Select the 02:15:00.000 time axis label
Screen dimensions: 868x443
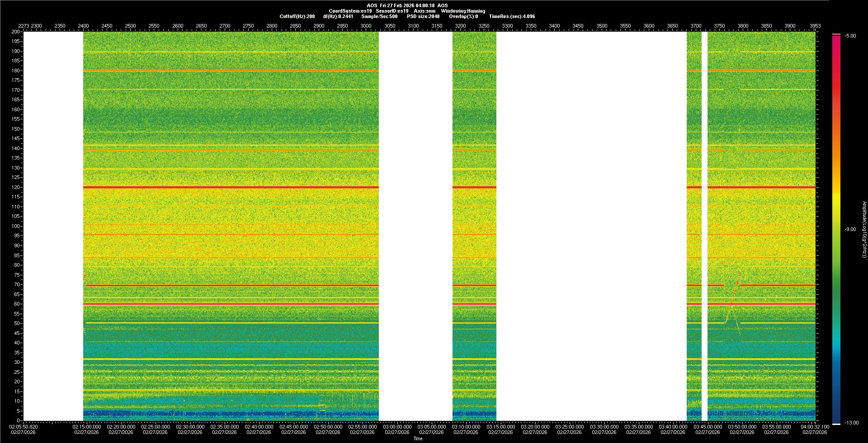pyautogui.click(x=86, y=427)
